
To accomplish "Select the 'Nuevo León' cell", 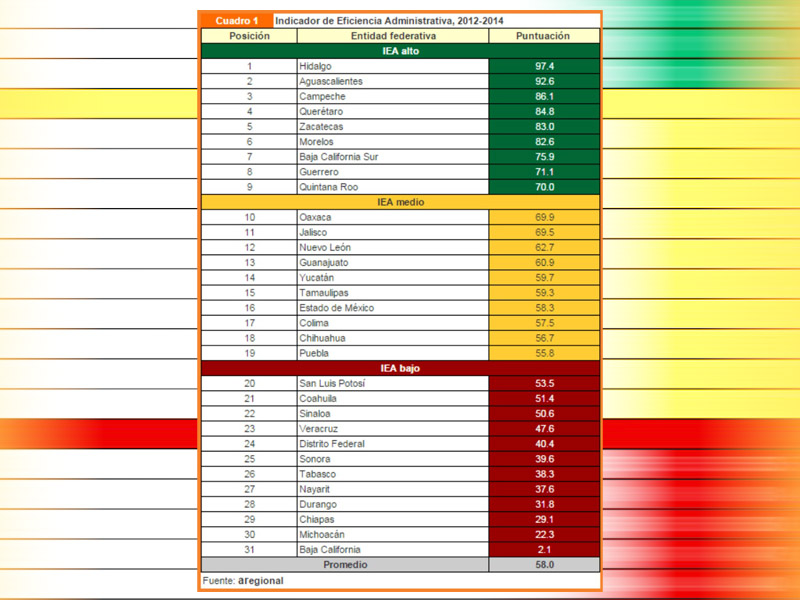I will [393, 247].
